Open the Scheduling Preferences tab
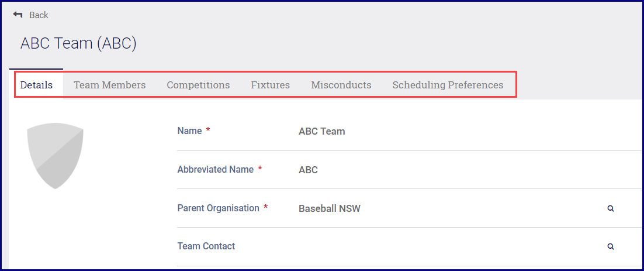The image size is (644, 271). (x=448, y=85)
